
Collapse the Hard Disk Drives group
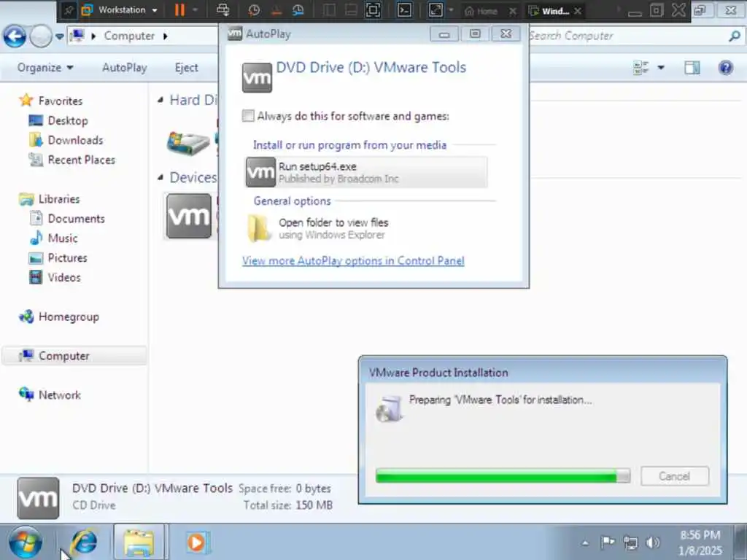click(160, 100)
